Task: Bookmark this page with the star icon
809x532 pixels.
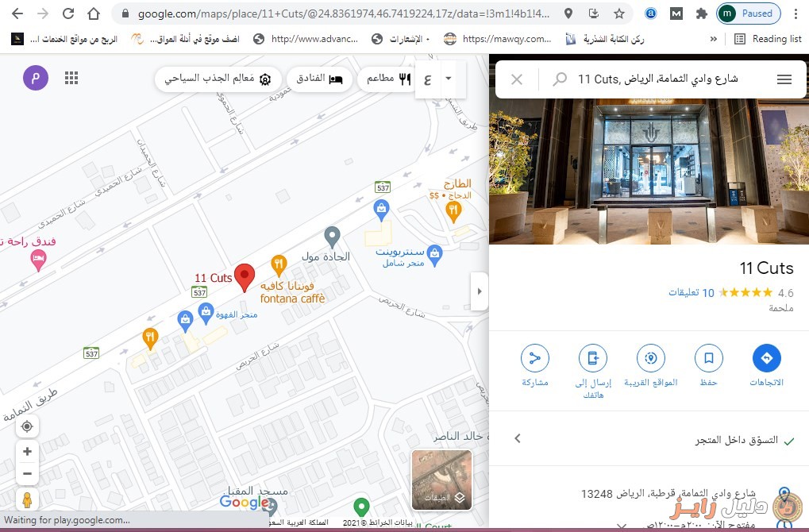Action: click(x=619, y=13)
